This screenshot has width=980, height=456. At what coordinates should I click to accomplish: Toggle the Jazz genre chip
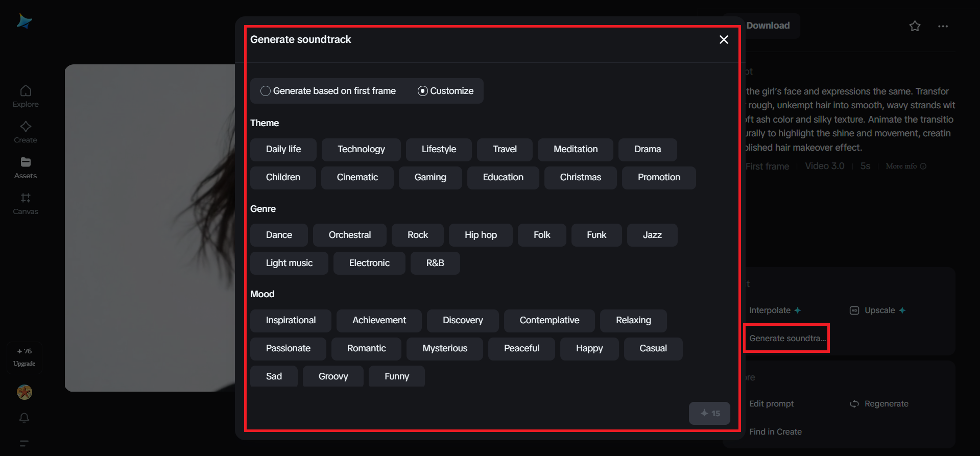click(x=652, y=235)
